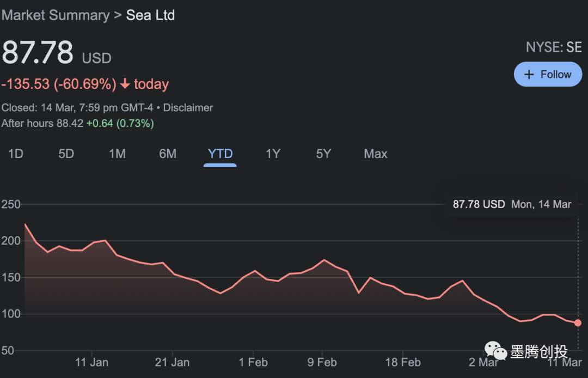Click the plus icon in Follow button
The image size is (588, 378).
(x=529, y=74)
